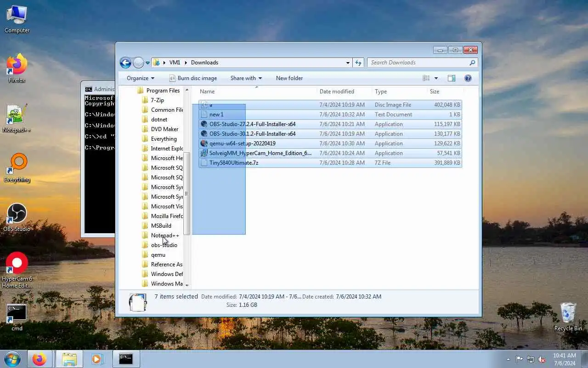
Task: Select the Mozilla Firefox folder in the tree
Action: coord(162,216)
